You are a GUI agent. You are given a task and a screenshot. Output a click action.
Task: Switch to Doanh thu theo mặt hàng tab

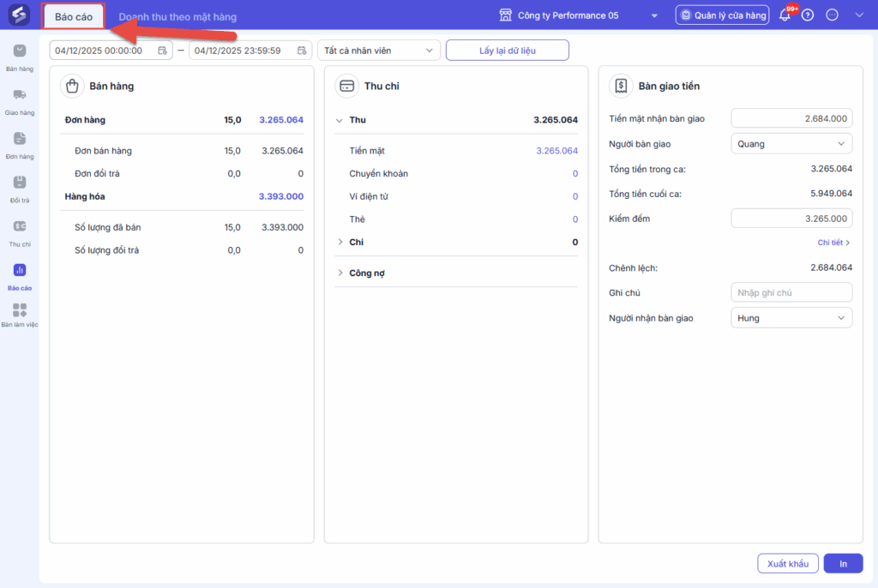177,16
